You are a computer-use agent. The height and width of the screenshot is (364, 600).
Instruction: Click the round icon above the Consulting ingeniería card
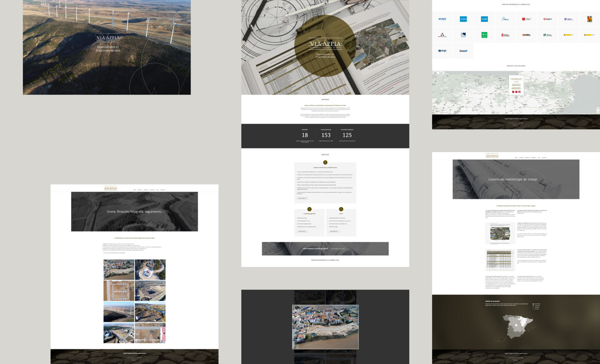[x=309, y=209]
